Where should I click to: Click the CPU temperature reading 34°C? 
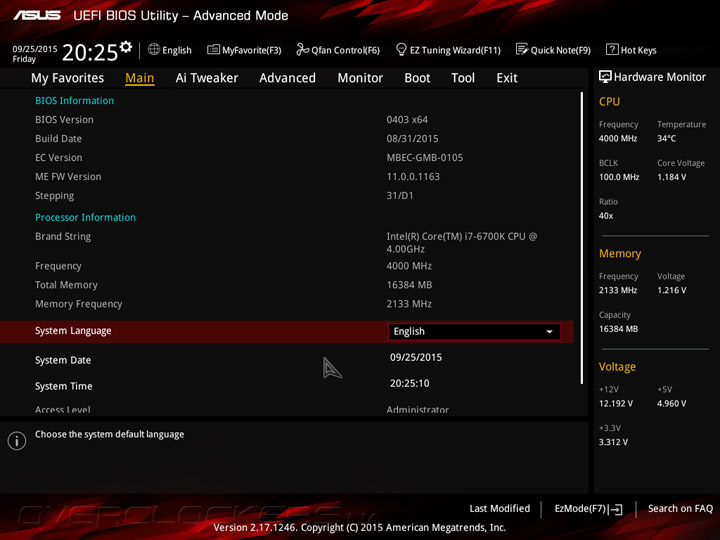(666, 139)
